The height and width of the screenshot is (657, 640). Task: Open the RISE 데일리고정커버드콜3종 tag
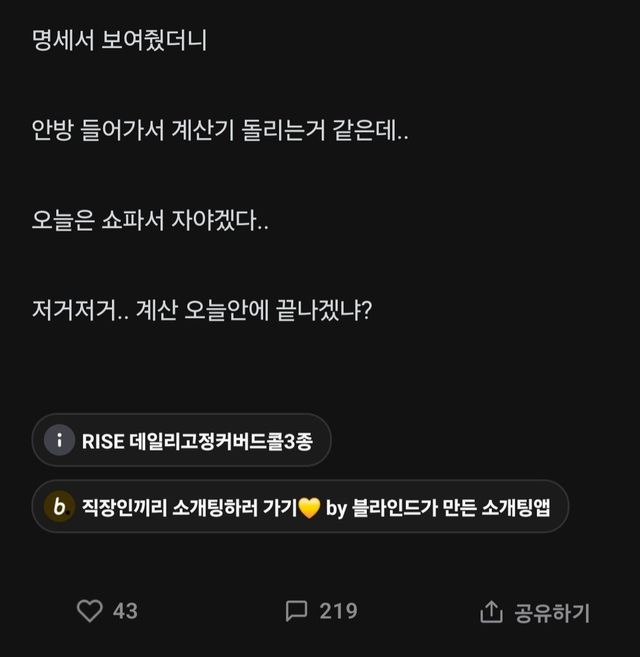(x=196, y=441)
